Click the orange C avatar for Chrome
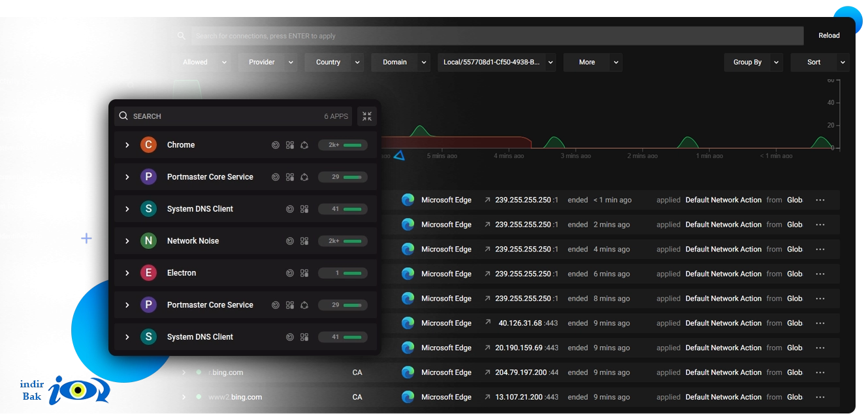The image size is (868, 420). point(148,145)
